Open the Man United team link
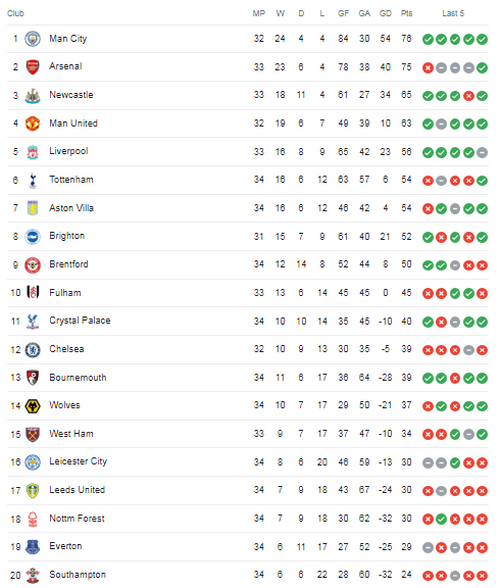This screenshot has height=588, width=500. click(74, 123)
